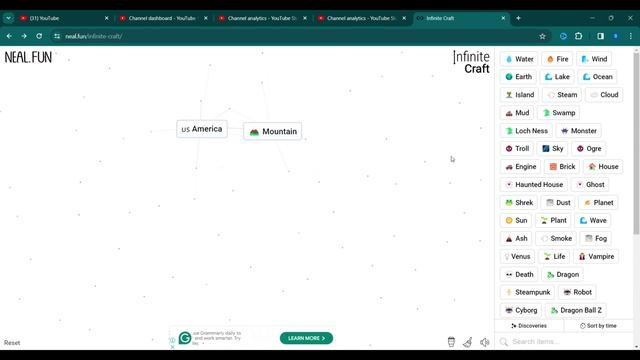Switch to Channel dashboard tab
The height and width of the screenshot is (360, 640).
[x=163, y=18]
